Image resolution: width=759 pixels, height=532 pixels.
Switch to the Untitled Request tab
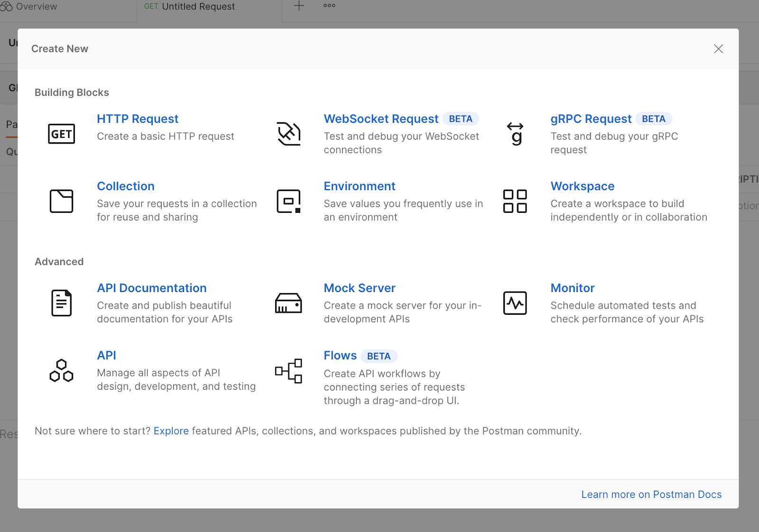(x=190, y=7)
